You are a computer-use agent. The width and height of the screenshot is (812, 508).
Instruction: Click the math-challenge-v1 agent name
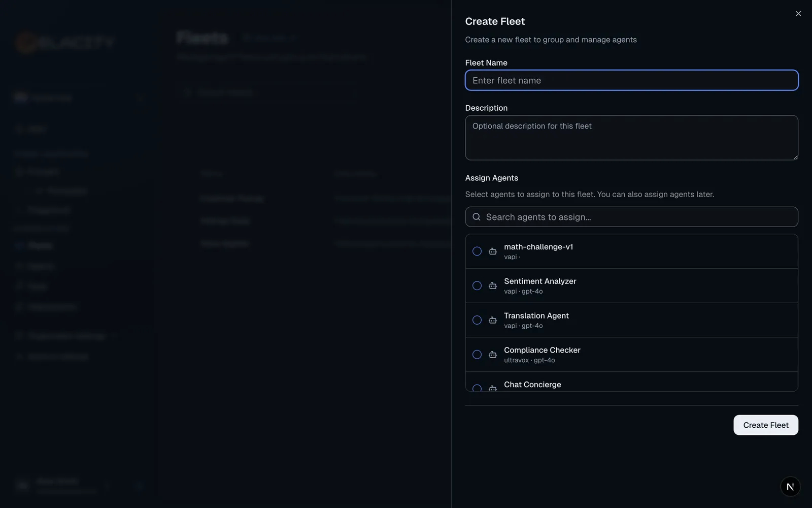coord(538,247)
